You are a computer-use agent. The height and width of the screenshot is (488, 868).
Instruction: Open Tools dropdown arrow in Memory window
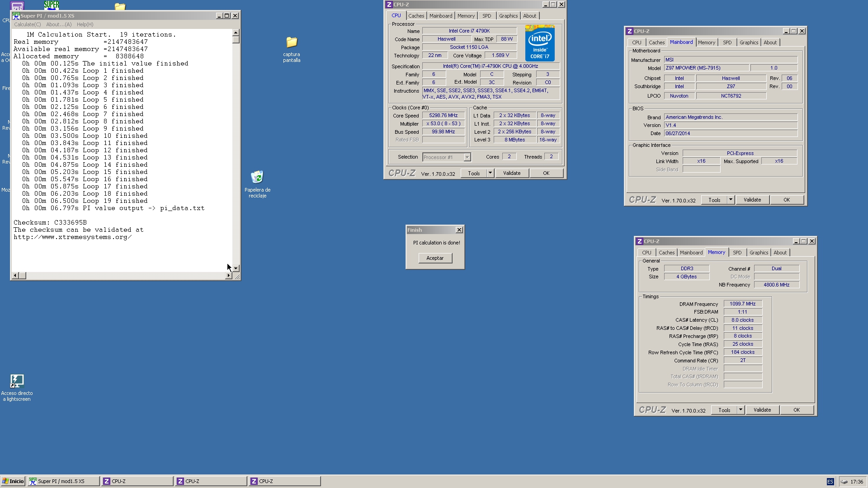tap(740, 410)
